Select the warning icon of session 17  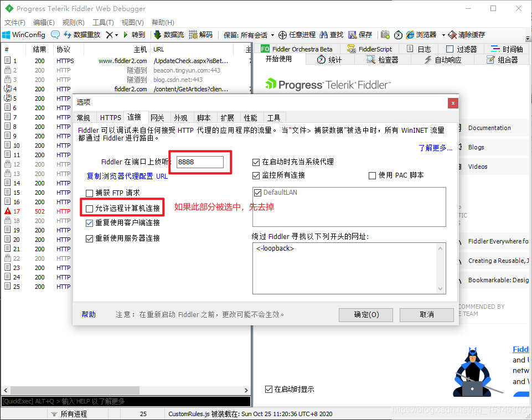[x=7, y=211]
